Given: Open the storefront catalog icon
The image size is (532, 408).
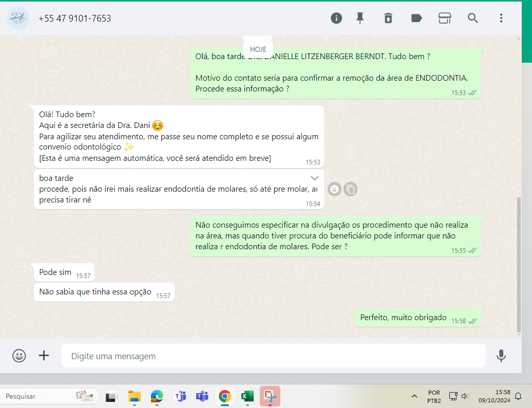Looking at the screenshot, I should tap(445, 18).
